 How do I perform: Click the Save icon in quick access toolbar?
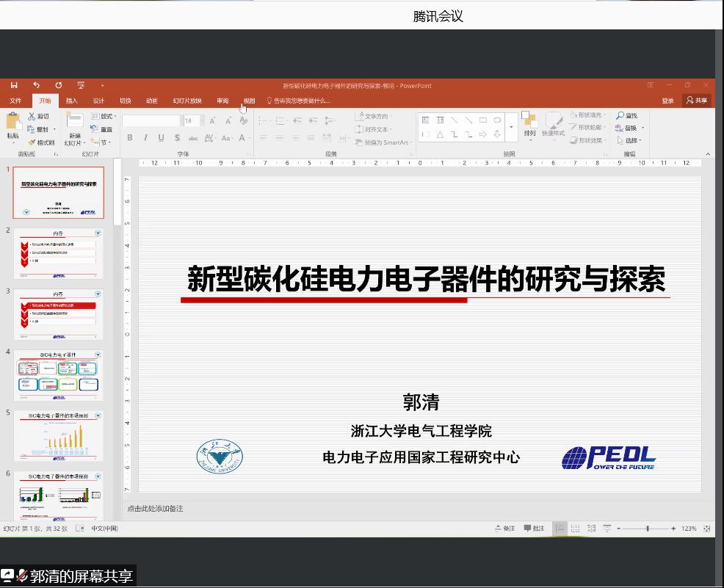14,85
